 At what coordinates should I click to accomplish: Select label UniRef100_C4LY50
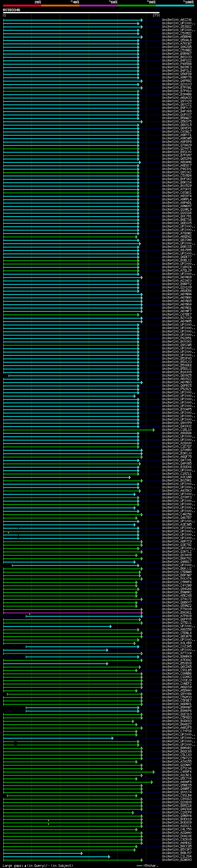[x=177, y=830]
